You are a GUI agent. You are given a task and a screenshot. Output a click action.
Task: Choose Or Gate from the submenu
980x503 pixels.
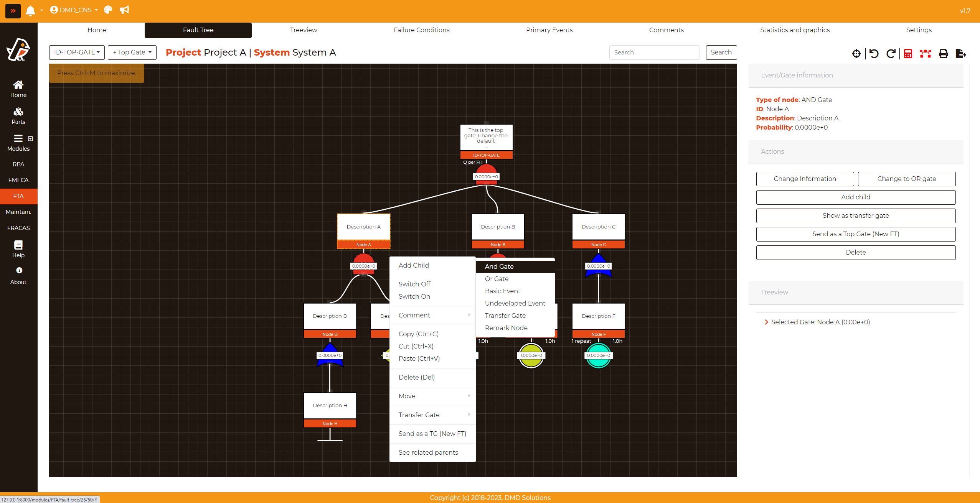(497, 279)
